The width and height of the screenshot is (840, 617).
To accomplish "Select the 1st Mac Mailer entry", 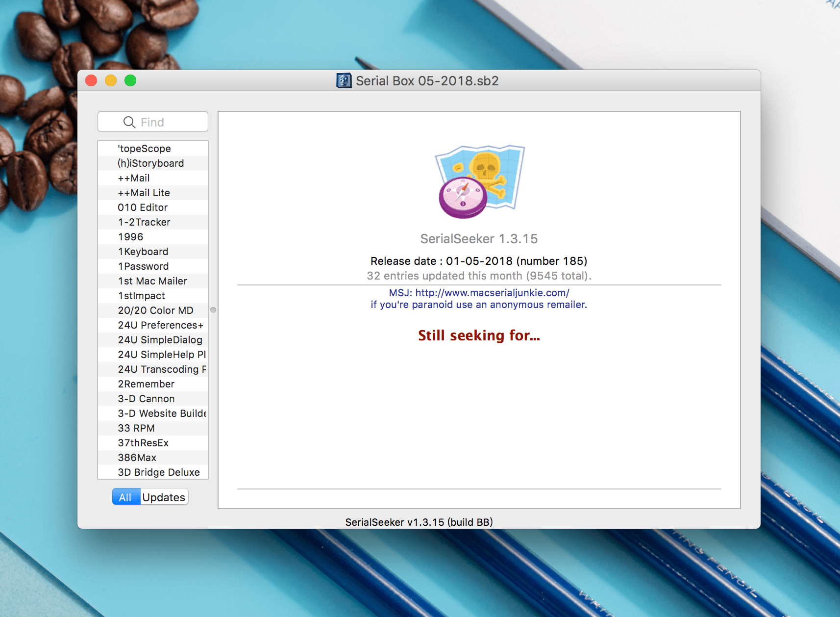I will pos(153,281).
